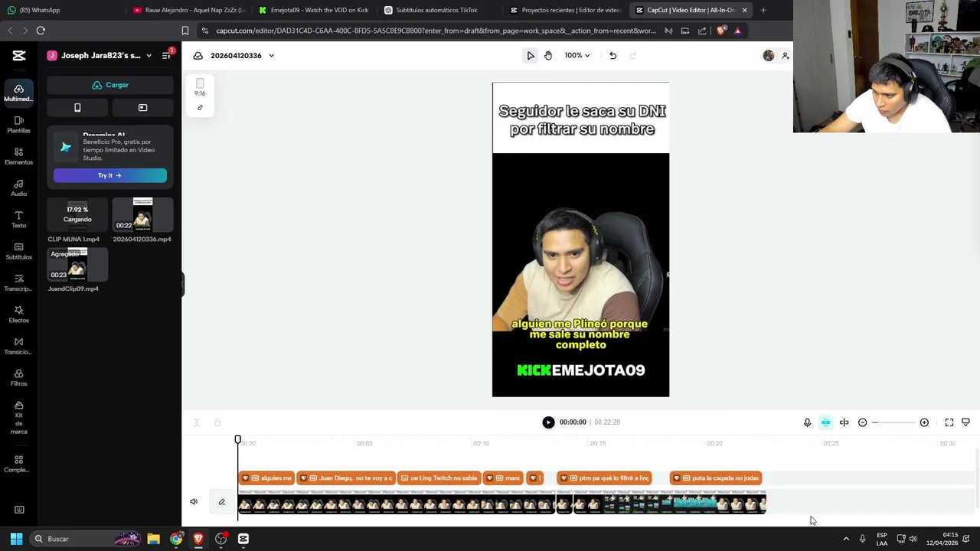
Task: Open screen record icon button
Action: click(x=142, y=108)
